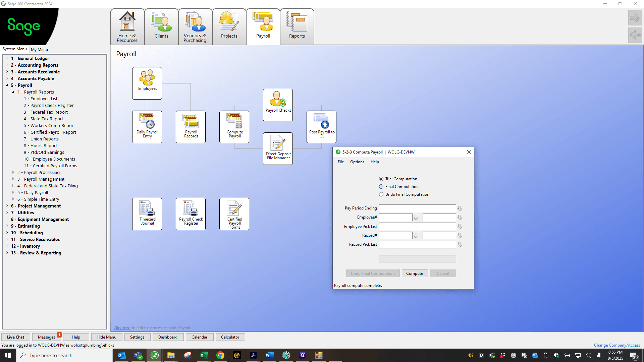Open File Explorer from the taskbar
The width and height of the screenshot is (644, 362).
(x=171, y=355)
